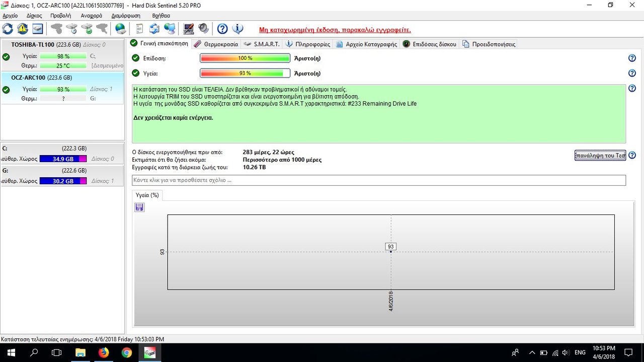
Task: Select the TOSHIBA-TL100 disk entry
Action: point(62,55)
